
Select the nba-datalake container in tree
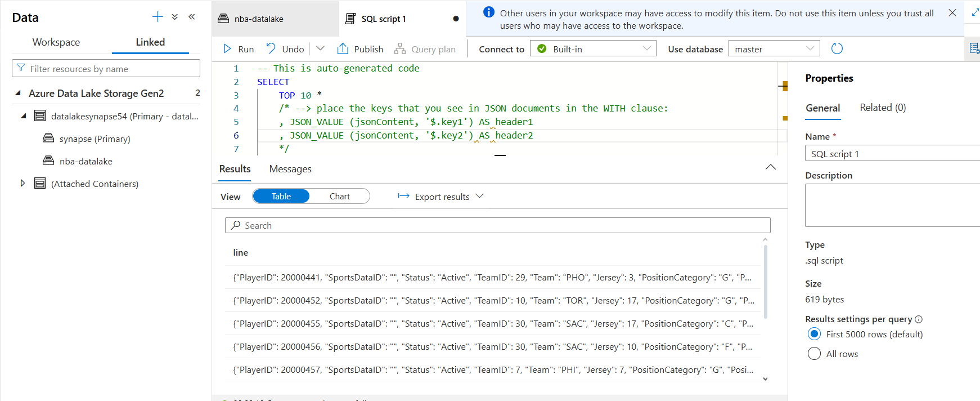86,161
